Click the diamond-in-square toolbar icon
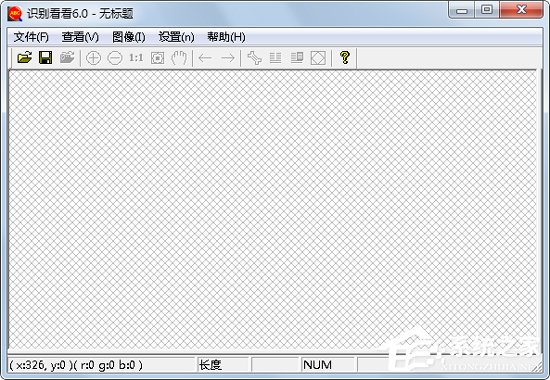 pos(318,58)
